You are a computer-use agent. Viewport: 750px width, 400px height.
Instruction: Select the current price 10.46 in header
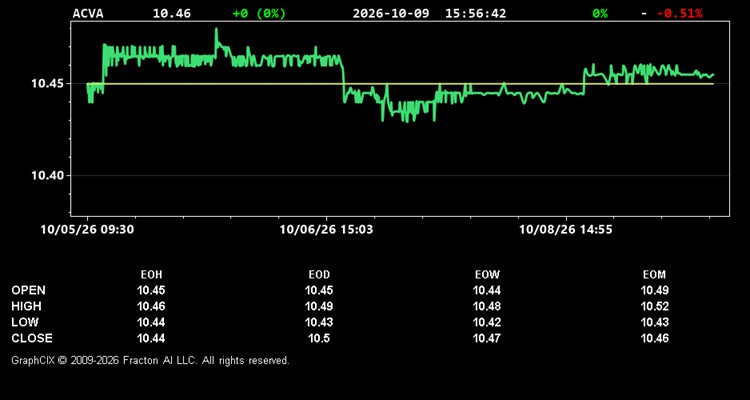point(172,13)
